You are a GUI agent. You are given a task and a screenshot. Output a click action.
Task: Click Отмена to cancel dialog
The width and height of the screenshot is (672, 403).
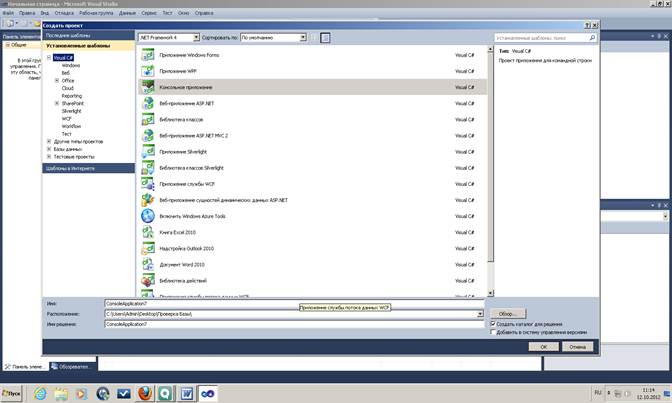click(578, 347)
